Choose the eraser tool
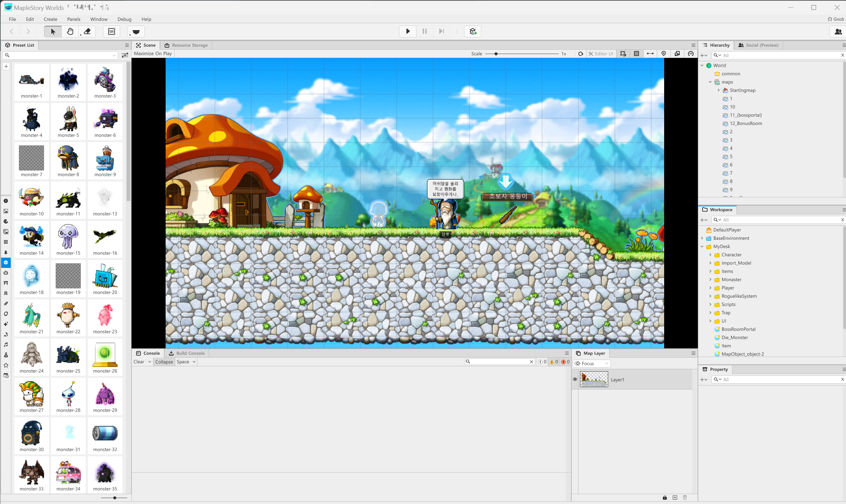 87,31
